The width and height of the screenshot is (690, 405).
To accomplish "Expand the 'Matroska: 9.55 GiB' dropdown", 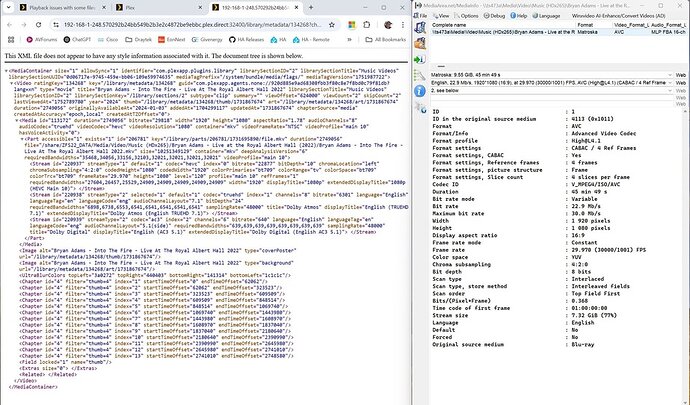I will tap(670, 75).
